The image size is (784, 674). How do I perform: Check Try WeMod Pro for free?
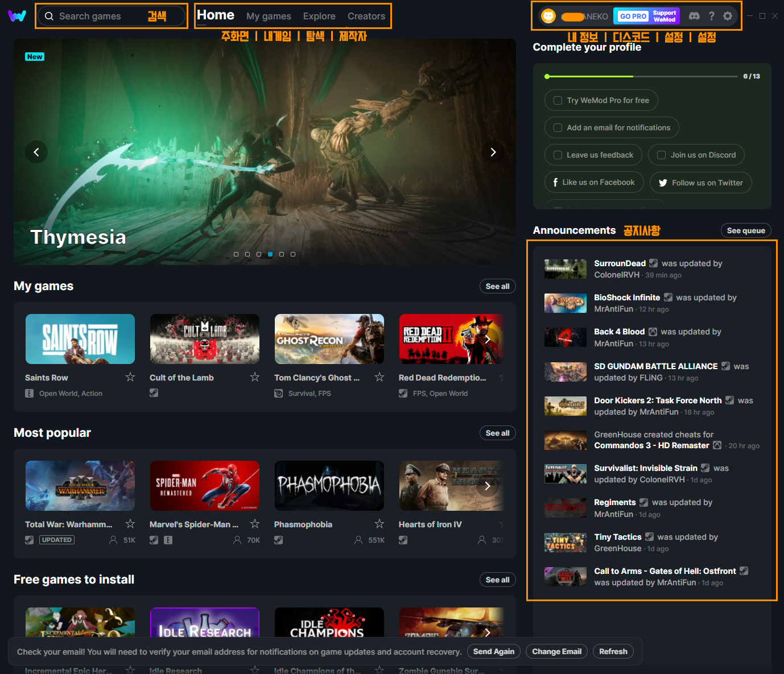[558, 100]
